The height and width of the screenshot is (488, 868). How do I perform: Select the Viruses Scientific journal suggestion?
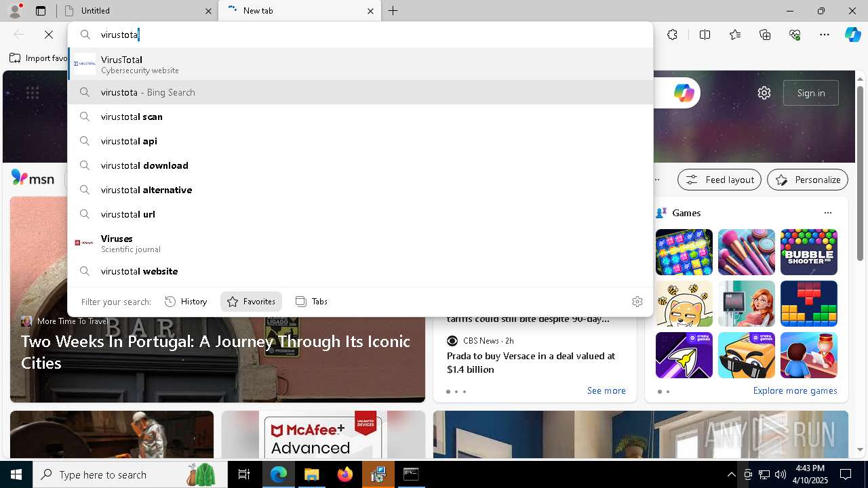[360, 243]
